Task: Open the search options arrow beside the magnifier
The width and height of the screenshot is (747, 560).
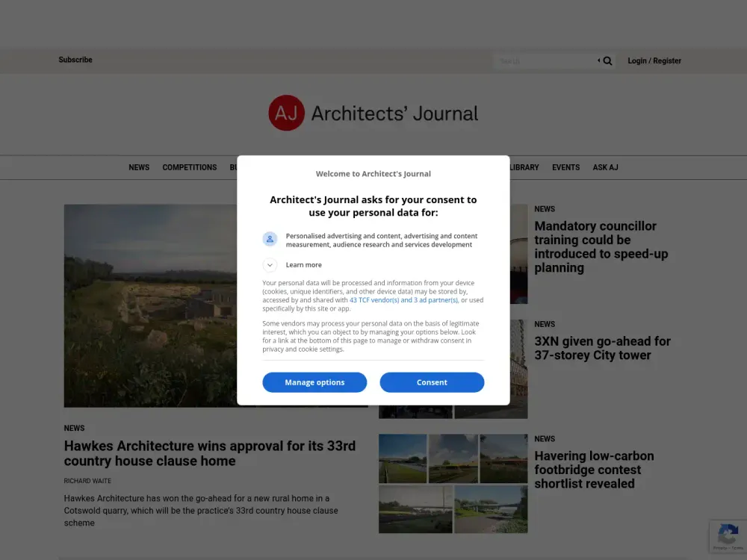Action: click(x=598, y=60)
